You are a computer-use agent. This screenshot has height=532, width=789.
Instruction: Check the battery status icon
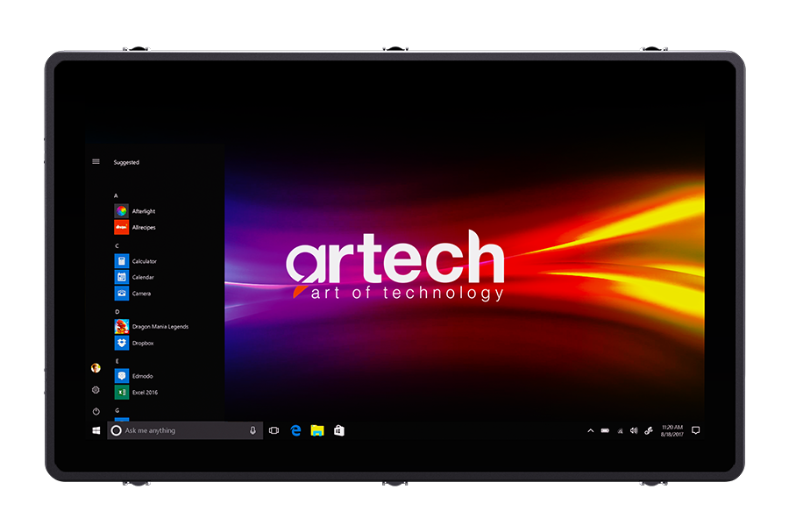605,430
